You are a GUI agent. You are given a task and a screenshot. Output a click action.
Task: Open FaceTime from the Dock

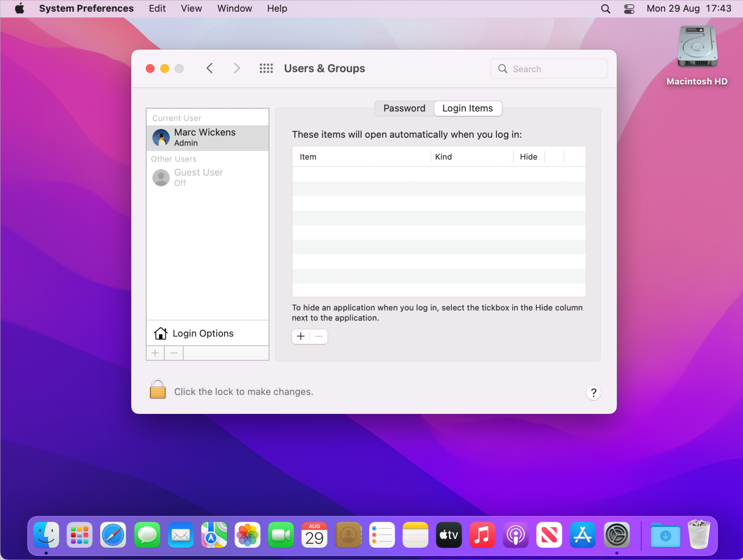coord(281,535)
